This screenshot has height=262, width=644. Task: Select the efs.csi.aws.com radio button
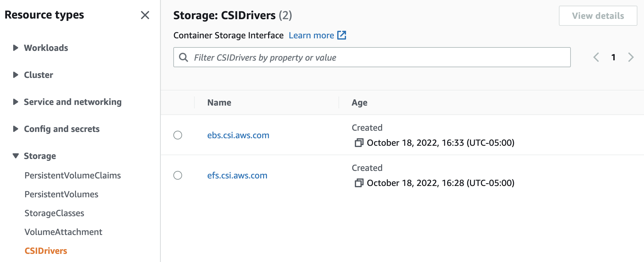tap(178, 175)
